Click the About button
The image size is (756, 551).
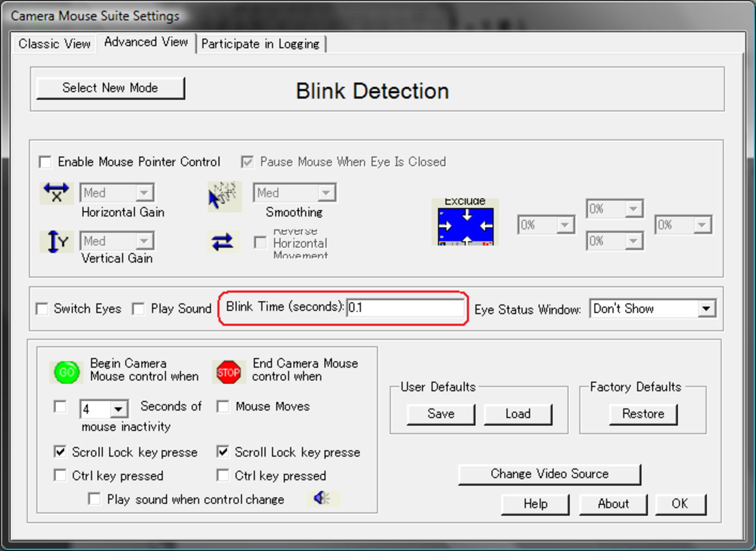click(x=613, y=504)
